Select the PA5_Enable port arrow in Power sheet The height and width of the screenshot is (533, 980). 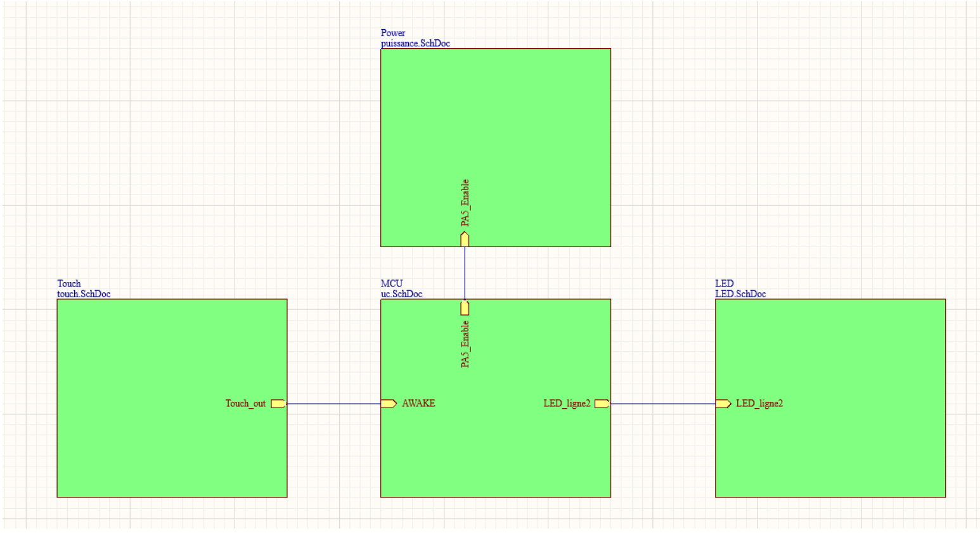pos(465,239)
